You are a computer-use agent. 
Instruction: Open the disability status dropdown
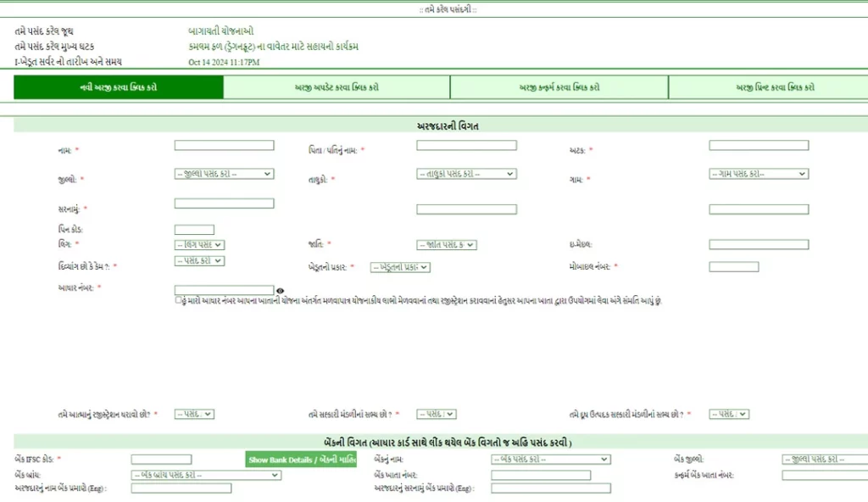click(200, 260)
